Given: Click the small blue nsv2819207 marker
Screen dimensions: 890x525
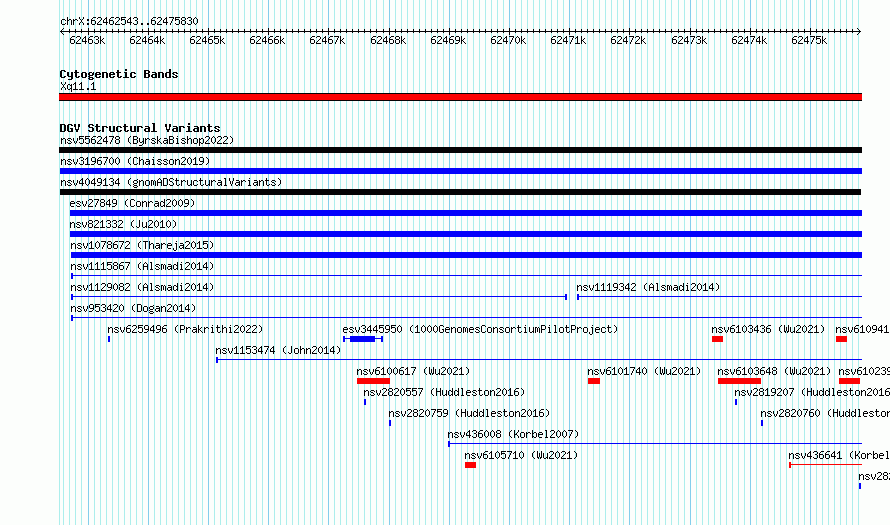Looking at the screenshot, I should point(736,402).
